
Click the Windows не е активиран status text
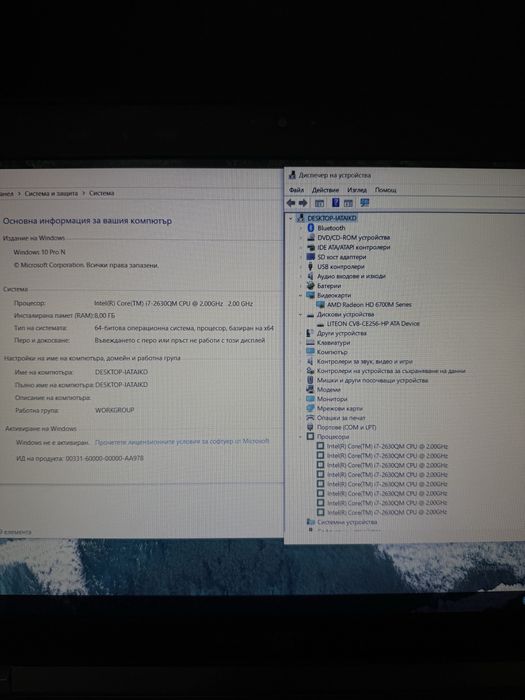tap(53, 442)
